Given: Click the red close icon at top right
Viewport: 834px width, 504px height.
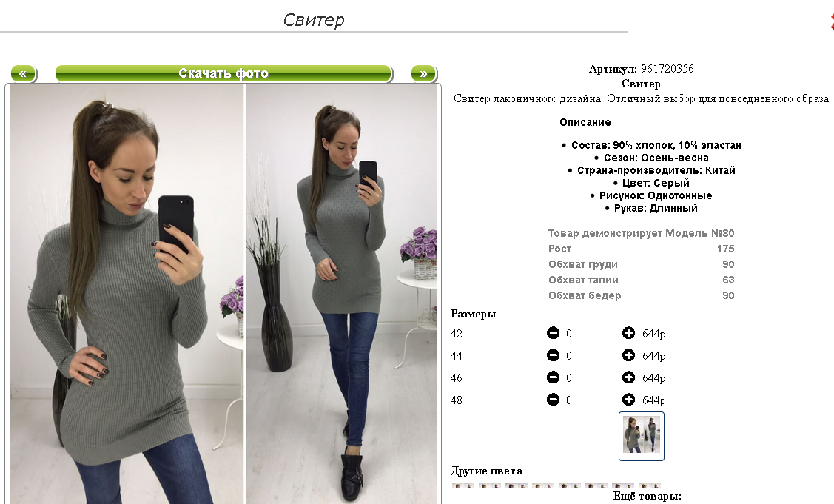Looking at the screenshot, I should tap(831, 21).
